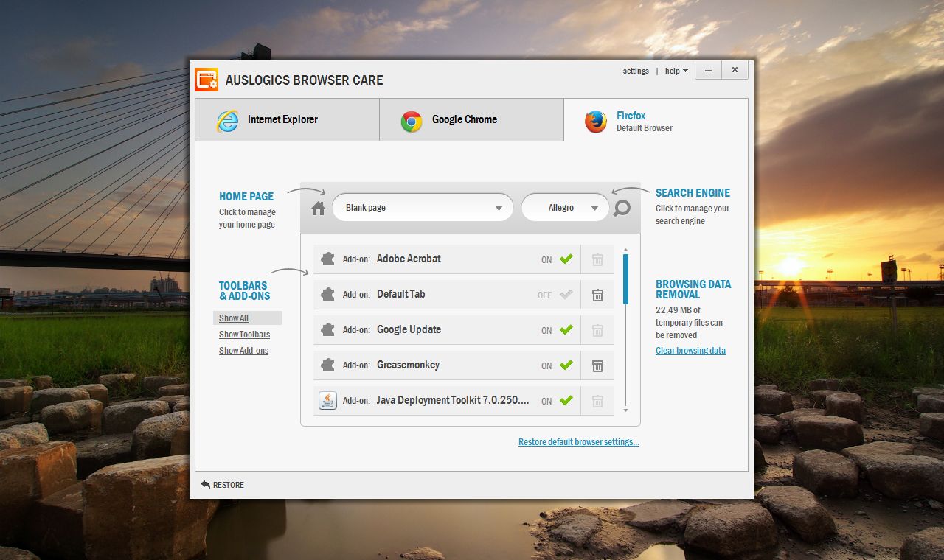
Task: Click the TOOLBARS & ADD-ONS heading
Action: tap(244, 291)
